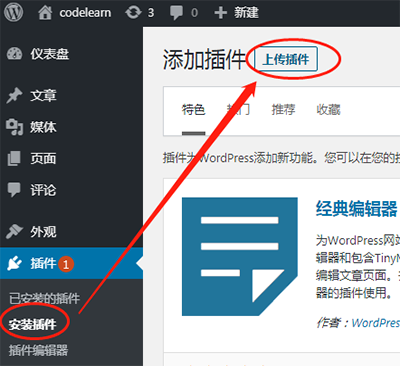Click the 插件 plug icon
This screenshot has height=366, width=400.
[15, 263]
